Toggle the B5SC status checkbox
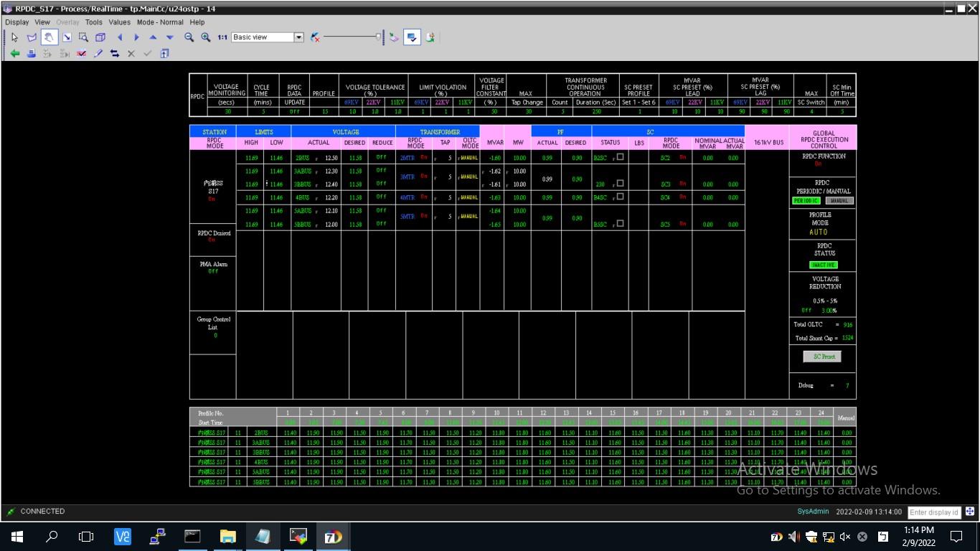The height and width of the screenshot is (551, 980). pos(621,224)
